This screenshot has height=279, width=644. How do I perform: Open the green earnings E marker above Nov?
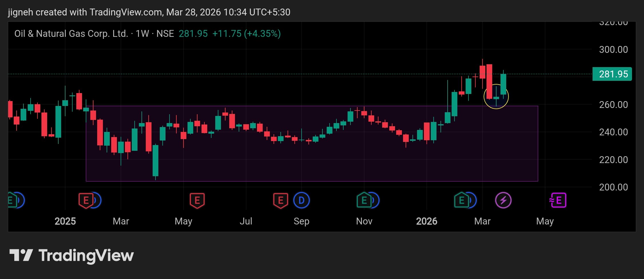point(364,200)
